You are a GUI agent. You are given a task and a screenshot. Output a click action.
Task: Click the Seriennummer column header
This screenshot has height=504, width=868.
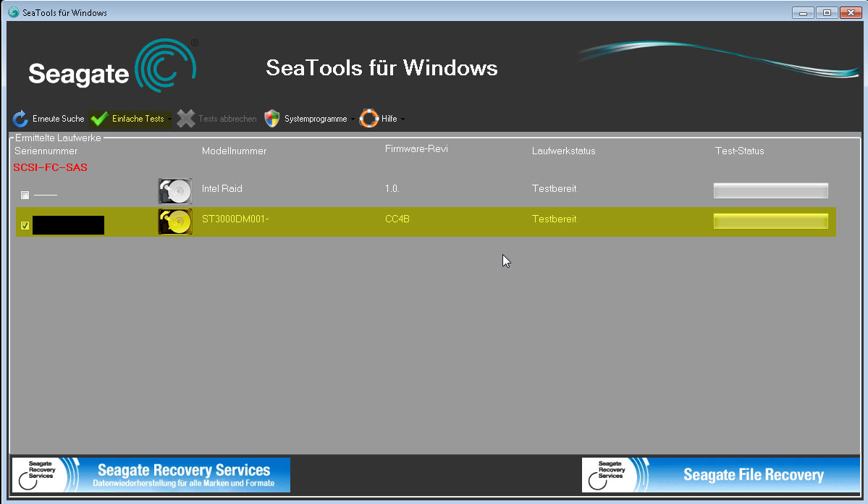[x=46, y=151]
